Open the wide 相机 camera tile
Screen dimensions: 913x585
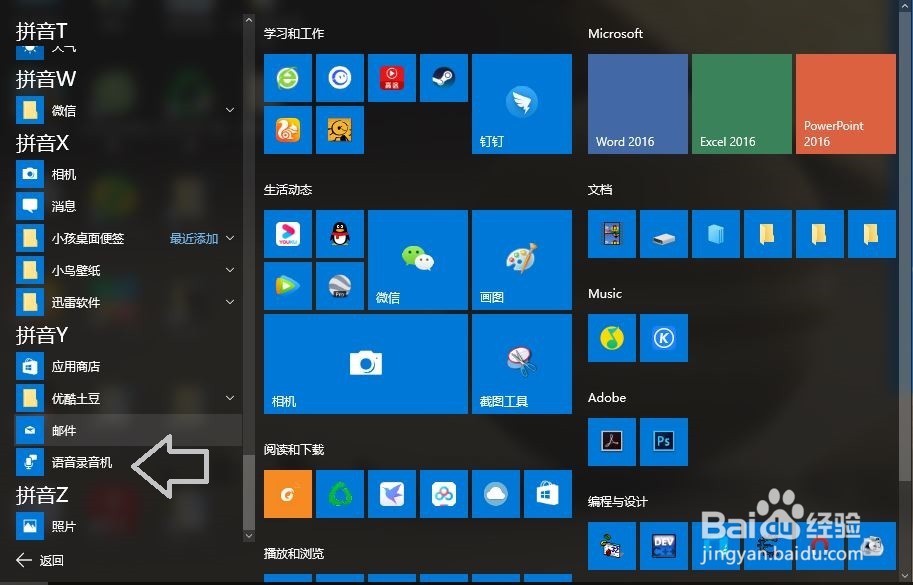click(366, 364)
